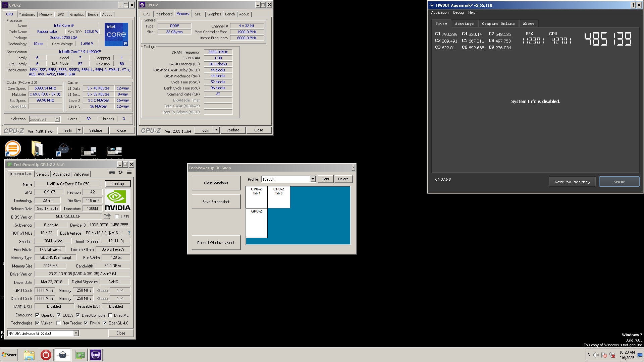This screenshot has height=362, width=644.
Task: Toggle the Vulkan checkbox
Action: click(37, 323)
